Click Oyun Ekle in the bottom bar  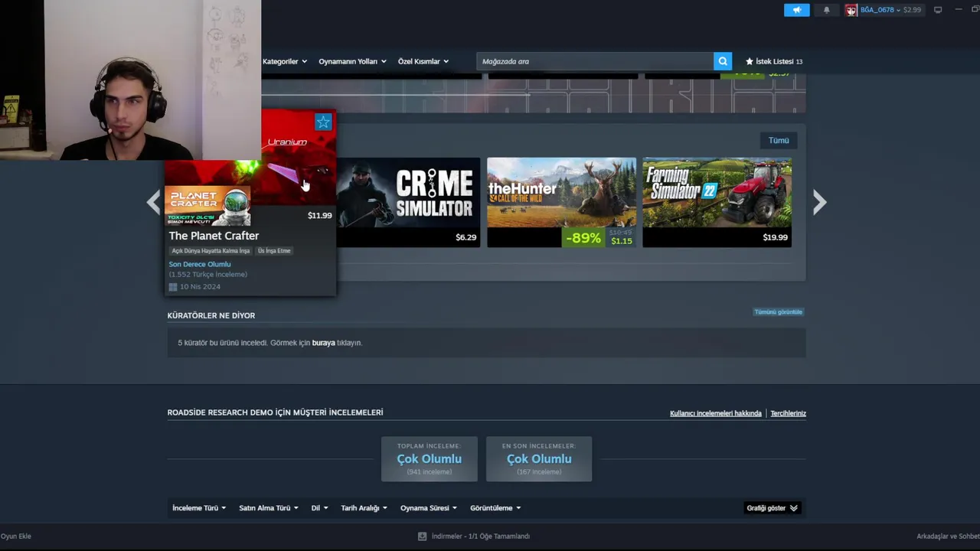pos(16,536)
